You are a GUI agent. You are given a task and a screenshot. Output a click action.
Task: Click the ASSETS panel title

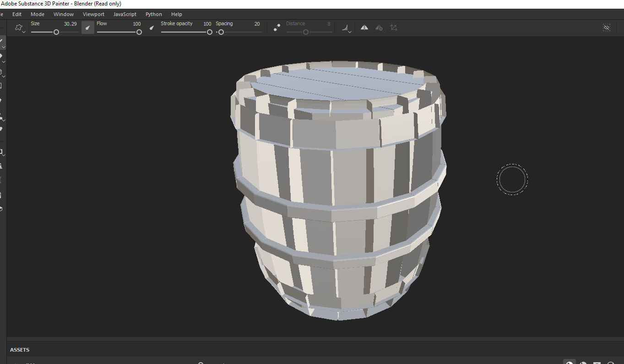20,350
